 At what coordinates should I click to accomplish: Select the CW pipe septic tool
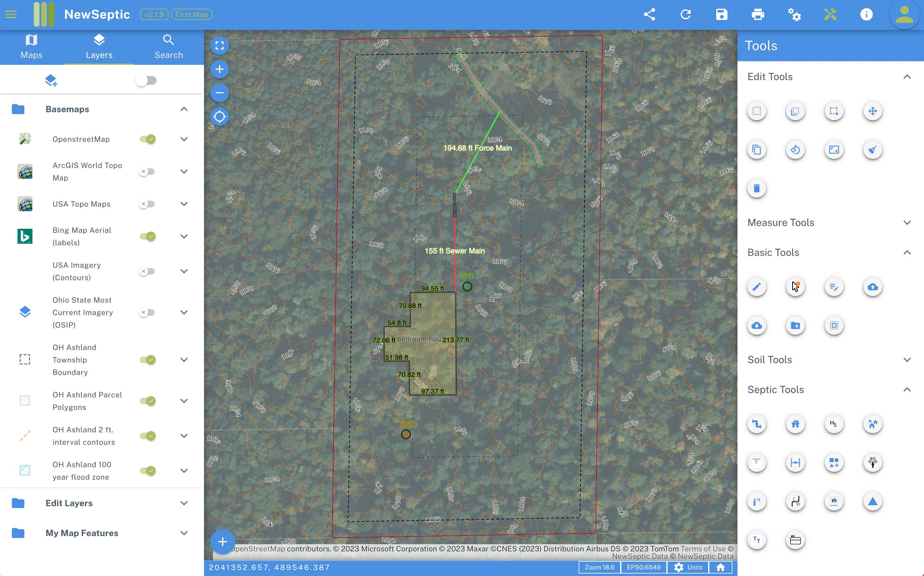[x=795, y=501]
